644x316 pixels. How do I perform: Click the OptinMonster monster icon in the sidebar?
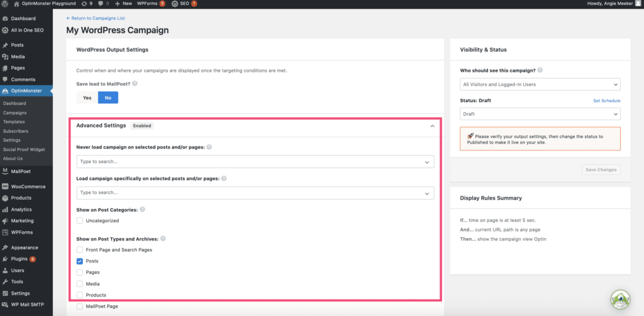point(5,91)
